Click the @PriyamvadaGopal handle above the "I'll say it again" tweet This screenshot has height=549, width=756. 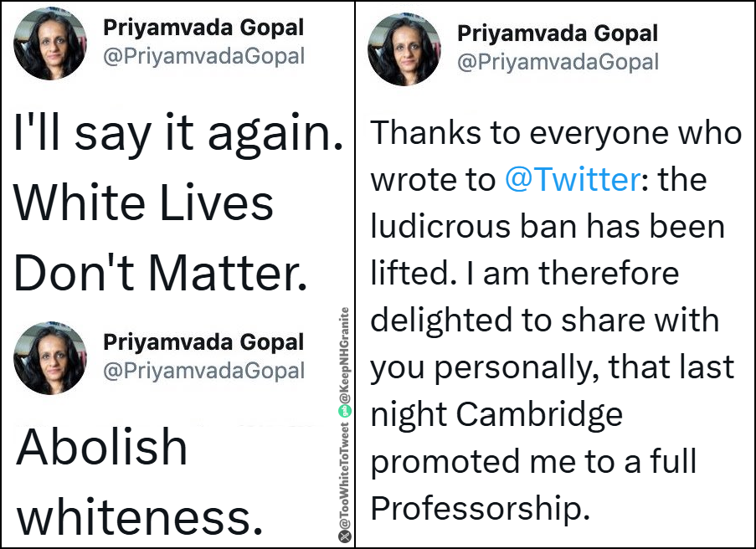click(x=204, y=56)
